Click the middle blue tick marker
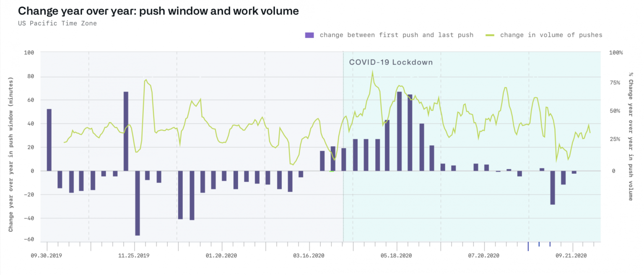644x275 pixels. (540, 244)
